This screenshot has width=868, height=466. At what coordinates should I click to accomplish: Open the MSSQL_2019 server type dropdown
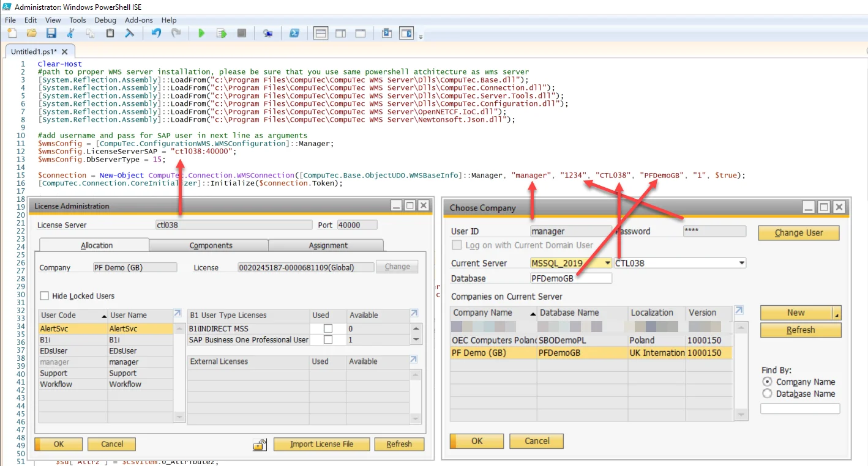pos(607,263)
